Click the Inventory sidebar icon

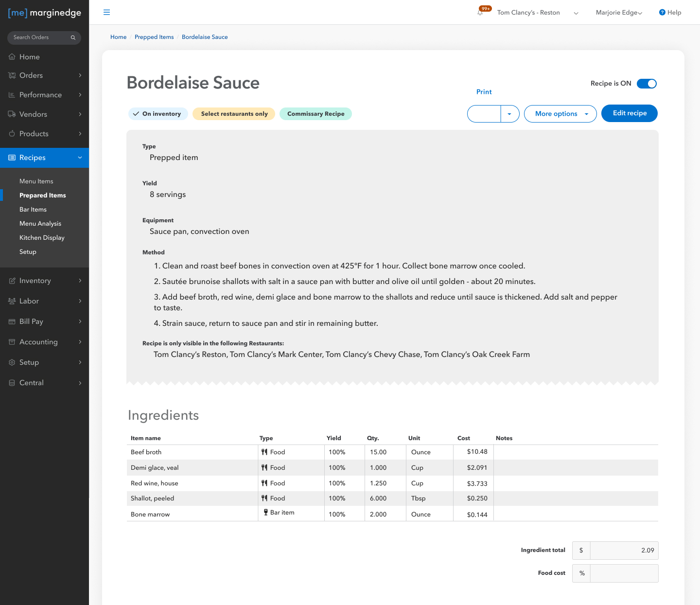tap(12, 281)
